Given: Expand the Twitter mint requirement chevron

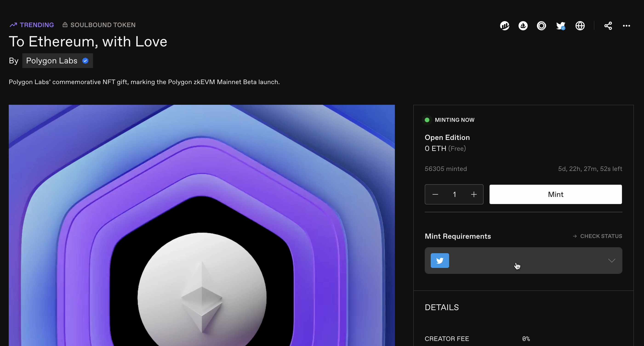Looking at the screenshot, I should pyautogui.click(x=612, y=261).
